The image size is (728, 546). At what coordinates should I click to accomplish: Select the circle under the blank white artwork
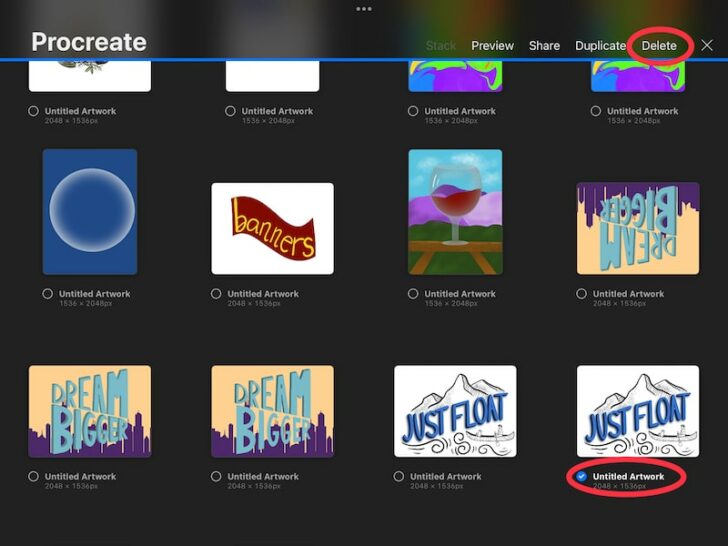tap(230, 111)
